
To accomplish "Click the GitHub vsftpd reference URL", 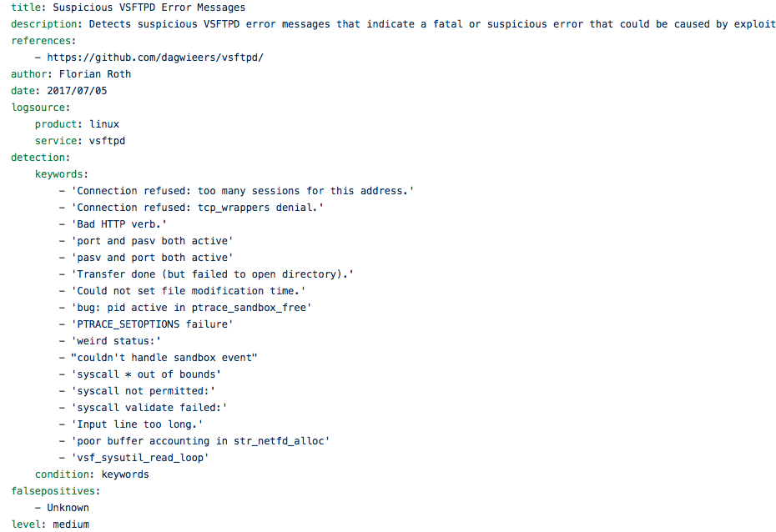I will pyautogui.click(x=155, y=58).
